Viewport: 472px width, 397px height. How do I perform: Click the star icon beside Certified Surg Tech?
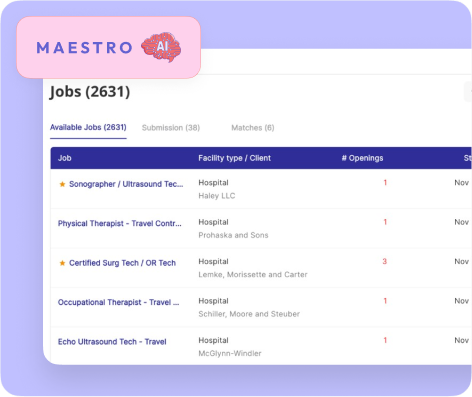(62, 263)
